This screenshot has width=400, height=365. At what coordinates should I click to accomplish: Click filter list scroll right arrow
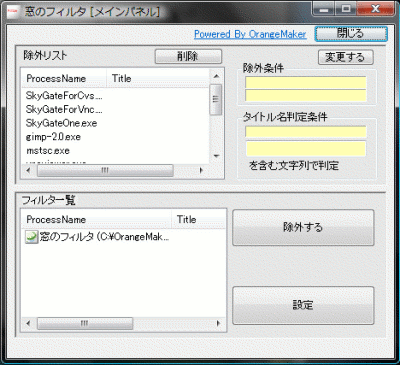point(219,323)
